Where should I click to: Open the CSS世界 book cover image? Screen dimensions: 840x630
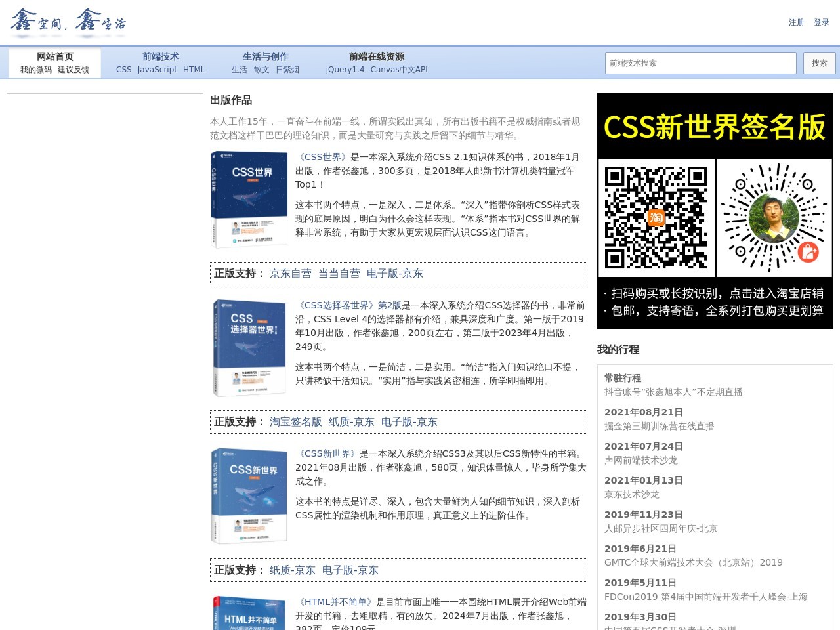click(249, 199)
